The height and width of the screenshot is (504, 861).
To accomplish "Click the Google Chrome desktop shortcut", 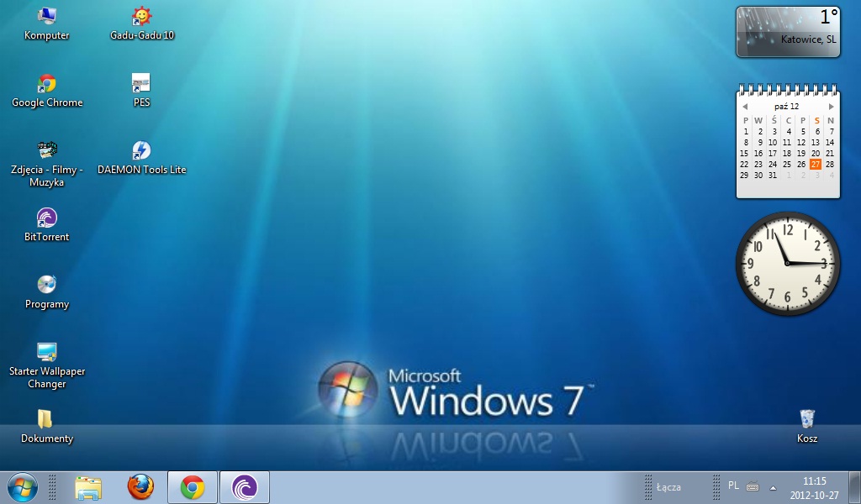I will [47, 84].
